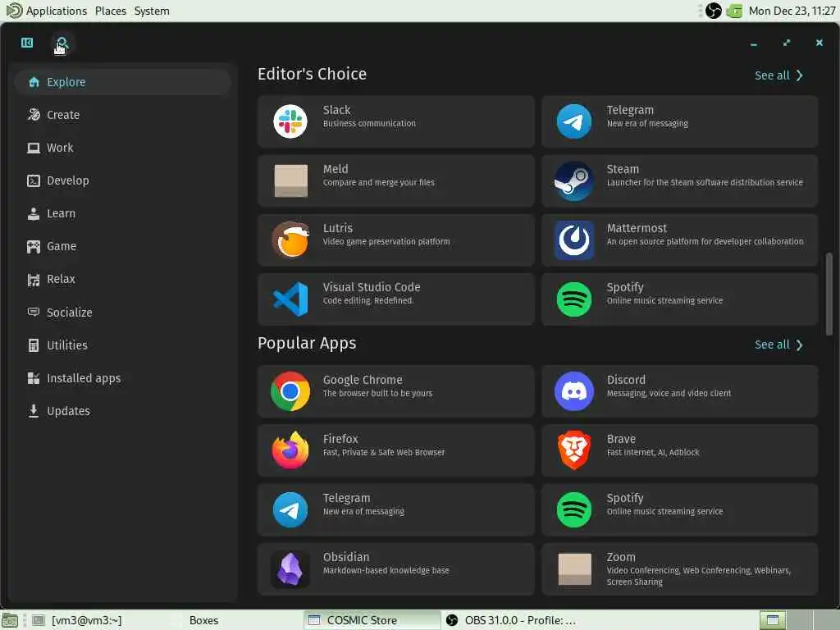This screenshot has width=840, height=630.
Task: See all Editor's Choice apps
Action: click(x=778, y=75)
